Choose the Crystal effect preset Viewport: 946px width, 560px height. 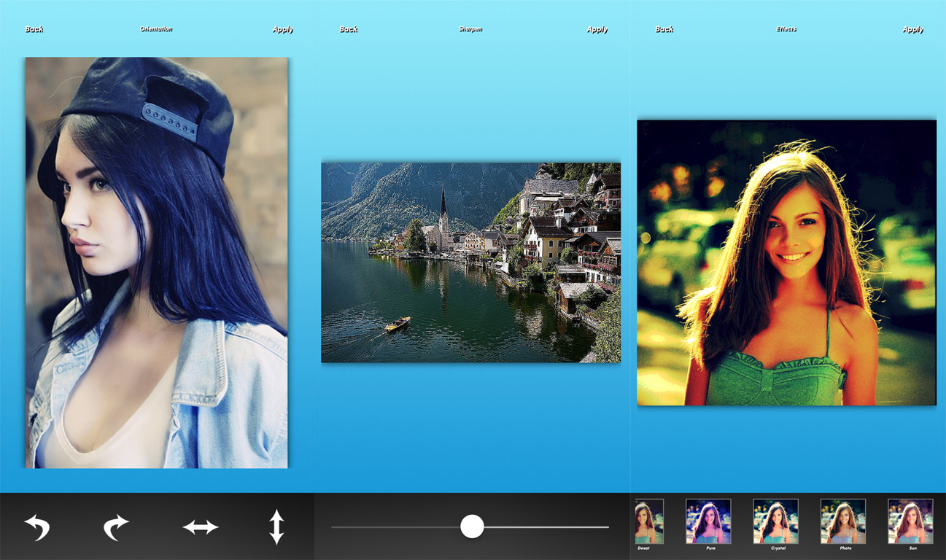coord(775,521)
